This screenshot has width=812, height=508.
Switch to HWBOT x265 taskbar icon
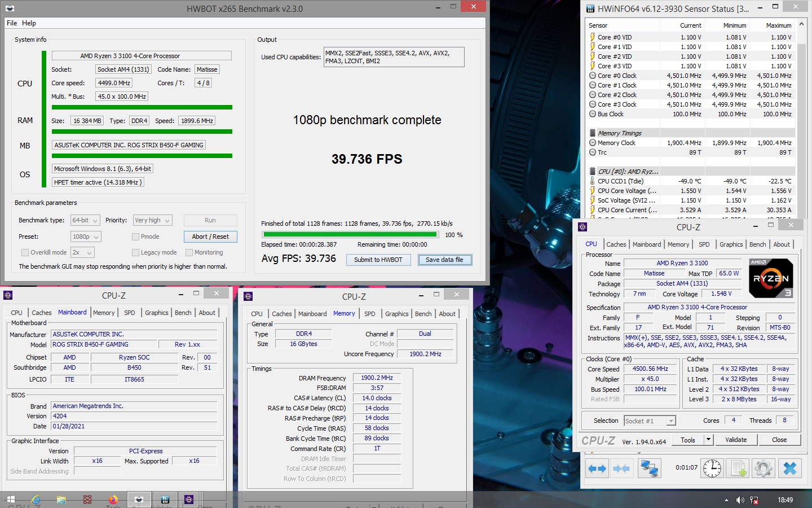(x=139, y=500)
